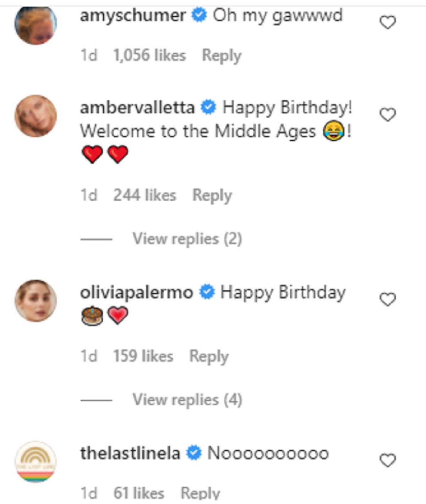Open the ambervalletta username link
426x504 pixels.
coord(137,108)
